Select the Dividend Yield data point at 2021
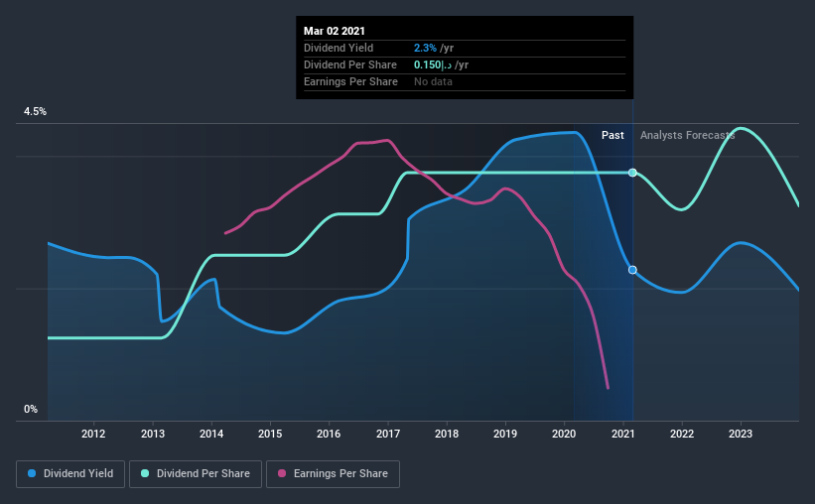The image size is (815, 504). click(x=632, y=270)
